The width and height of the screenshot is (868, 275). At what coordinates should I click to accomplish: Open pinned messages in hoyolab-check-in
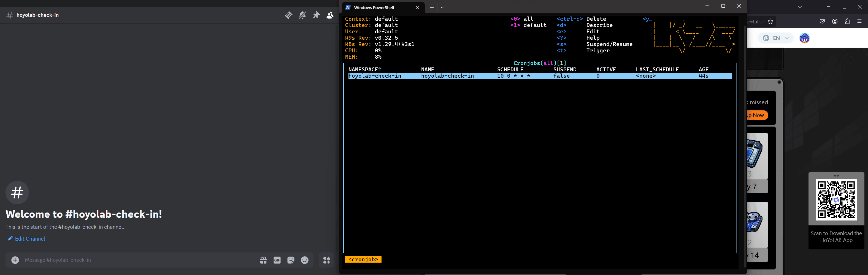tap(316, 15)
